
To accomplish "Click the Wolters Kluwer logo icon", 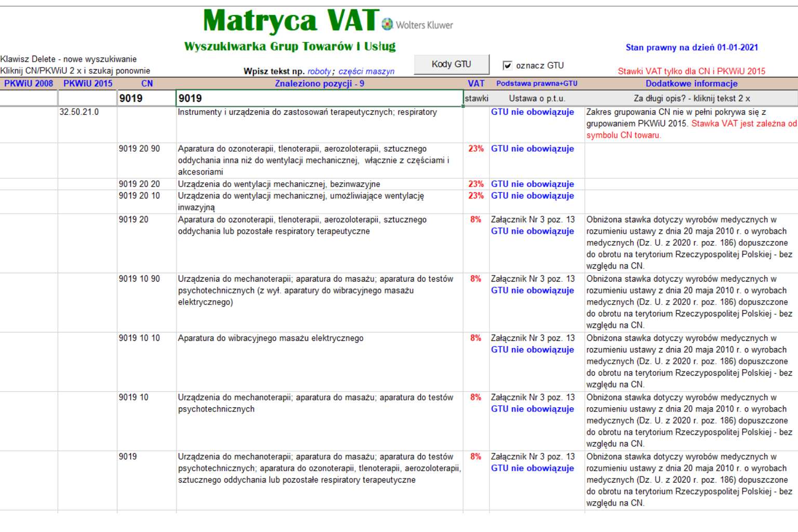I will 387,24.
